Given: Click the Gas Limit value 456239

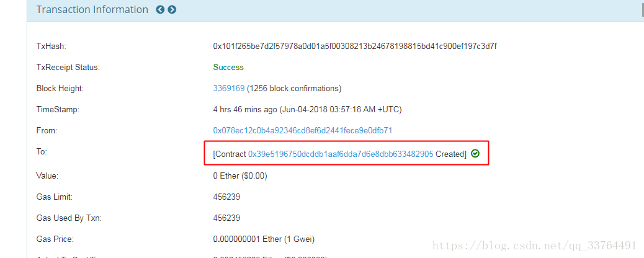Looking at the screenshot, I should tap(226, 197).
